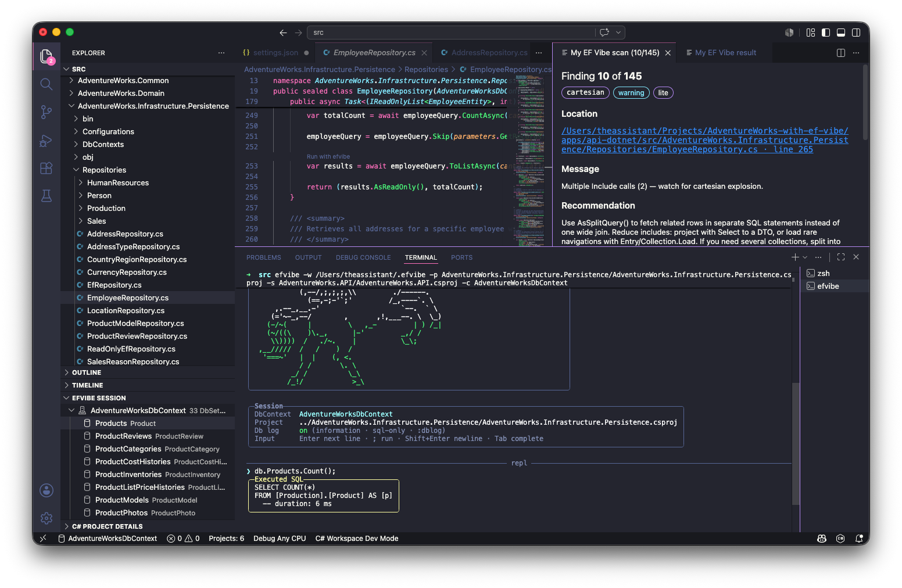Open the Copilot chat dropdown arrow
Screen dimensions: 902x588
tap(618, 33)
